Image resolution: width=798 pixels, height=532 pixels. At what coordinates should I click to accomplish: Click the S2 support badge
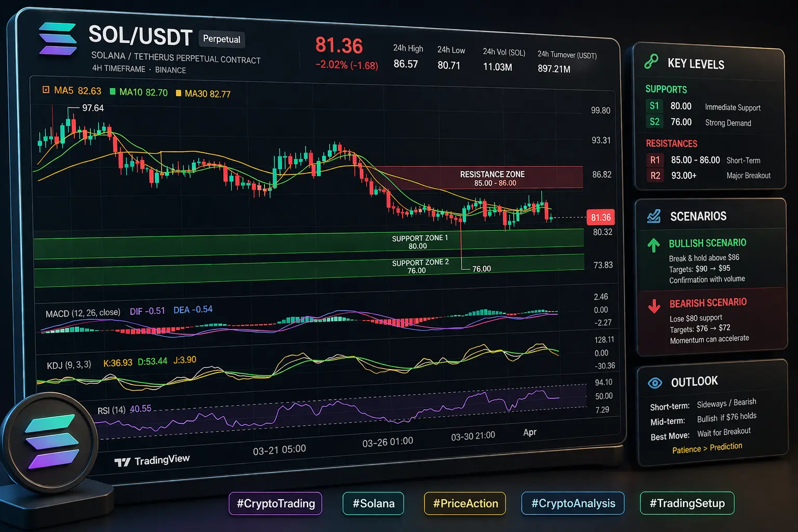(x=655, y=122)
